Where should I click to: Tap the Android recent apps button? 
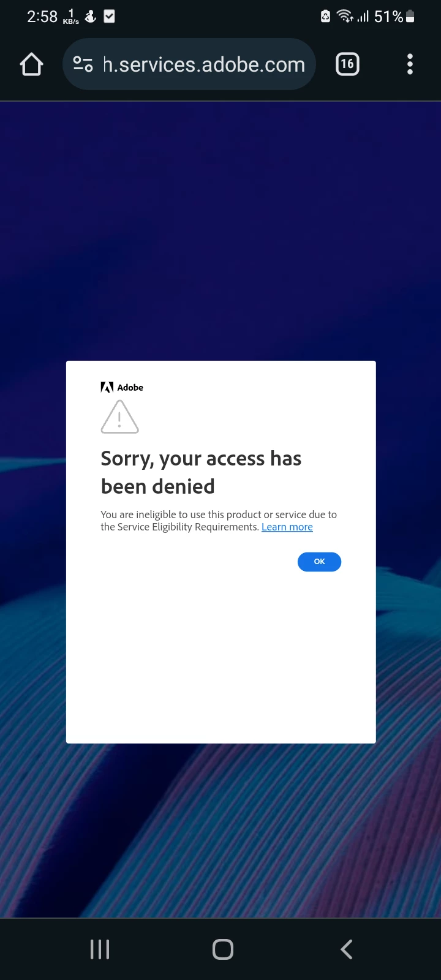click(x=100, y=949)
